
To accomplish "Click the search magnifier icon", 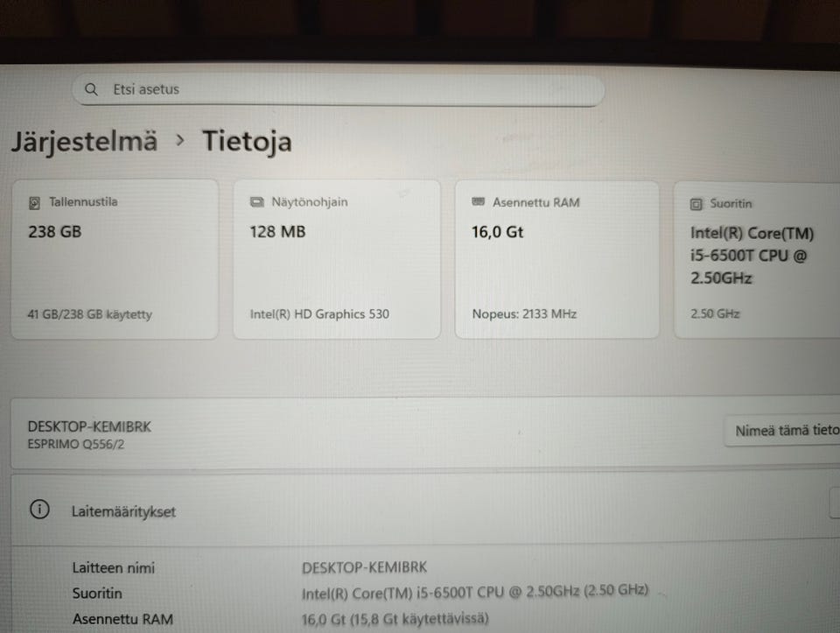I will click(x=91, y=89).
